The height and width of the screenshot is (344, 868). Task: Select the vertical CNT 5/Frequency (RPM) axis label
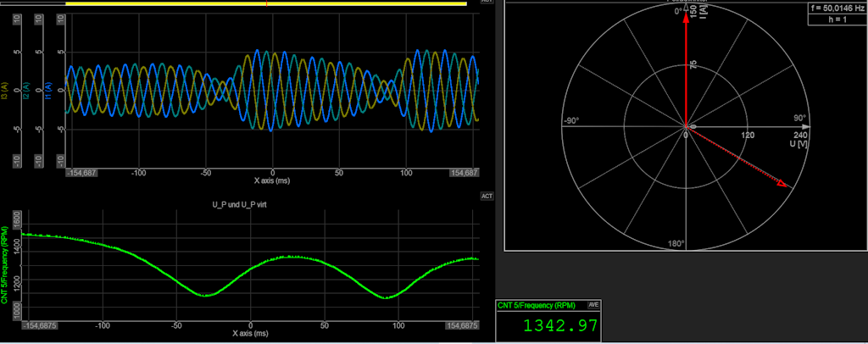[x=4, y=265]
